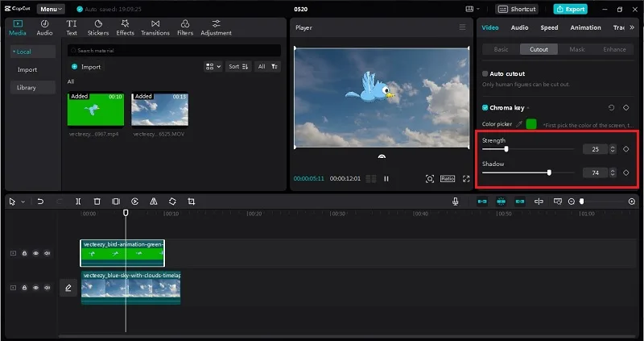Switch to the Animation tab
Screen dimensions: 644x341
586,27
